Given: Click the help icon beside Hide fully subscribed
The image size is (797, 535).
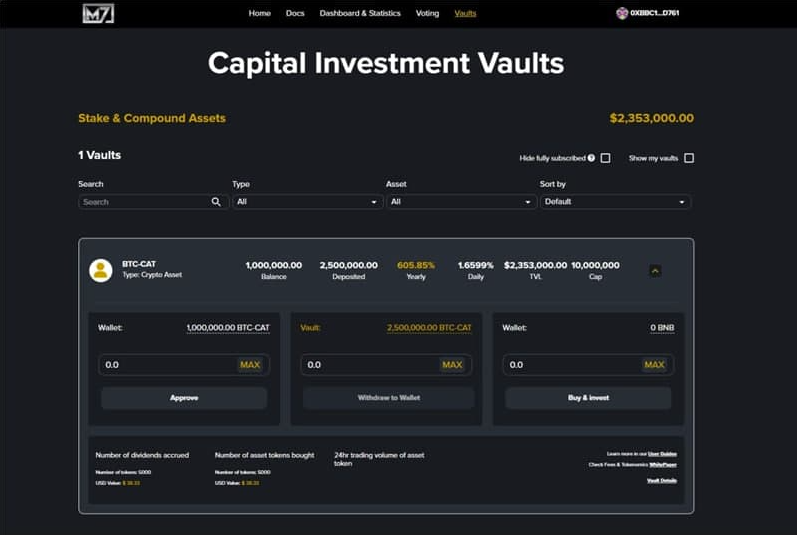Looking at the screenshot, I should click(591, 158).
